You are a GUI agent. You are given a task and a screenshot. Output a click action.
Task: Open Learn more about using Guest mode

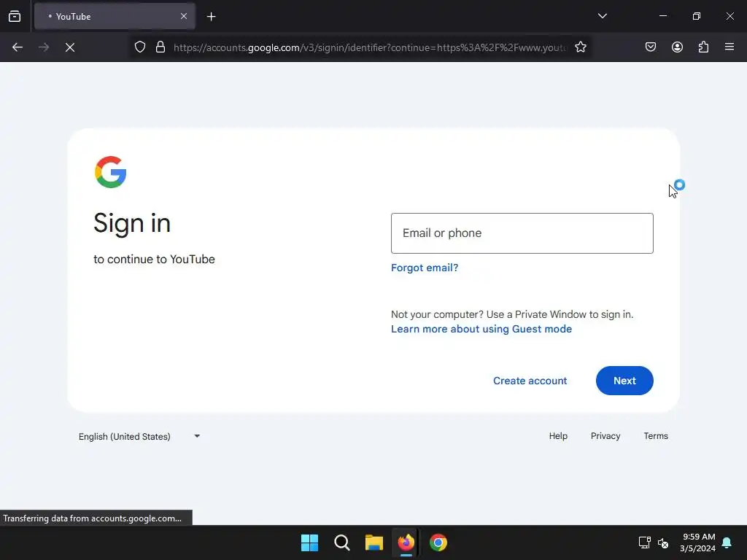tap(481, 329)
